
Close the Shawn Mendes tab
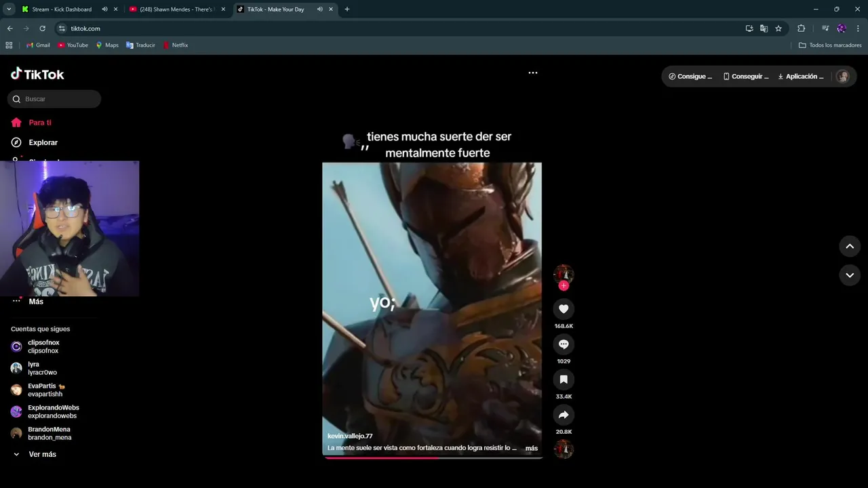point(223,9)
